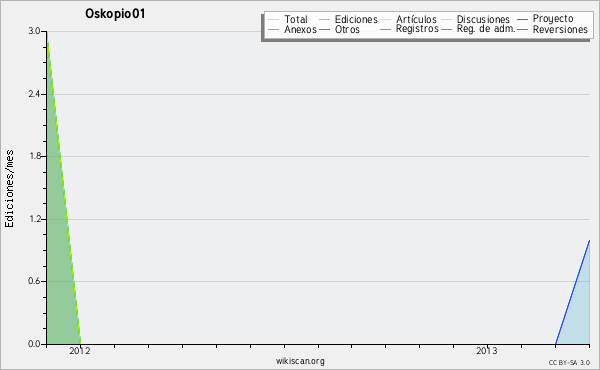Click the 0.6 y-axis label
Screen dimensions: 600x370
point(34,281)
